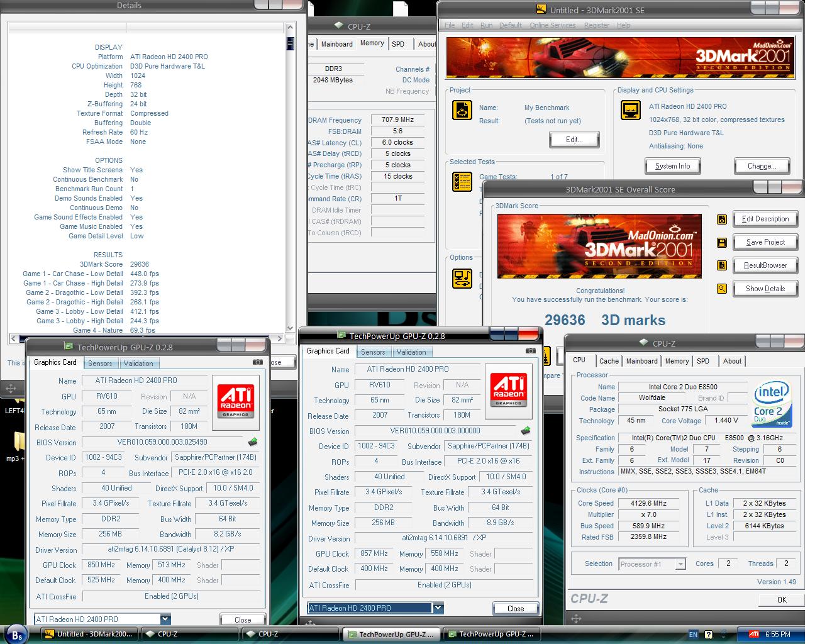This screenshot has width=815, height=644.
Task: Open GPU selector dropdown in left GPU-Z
Action: (165, 619)
